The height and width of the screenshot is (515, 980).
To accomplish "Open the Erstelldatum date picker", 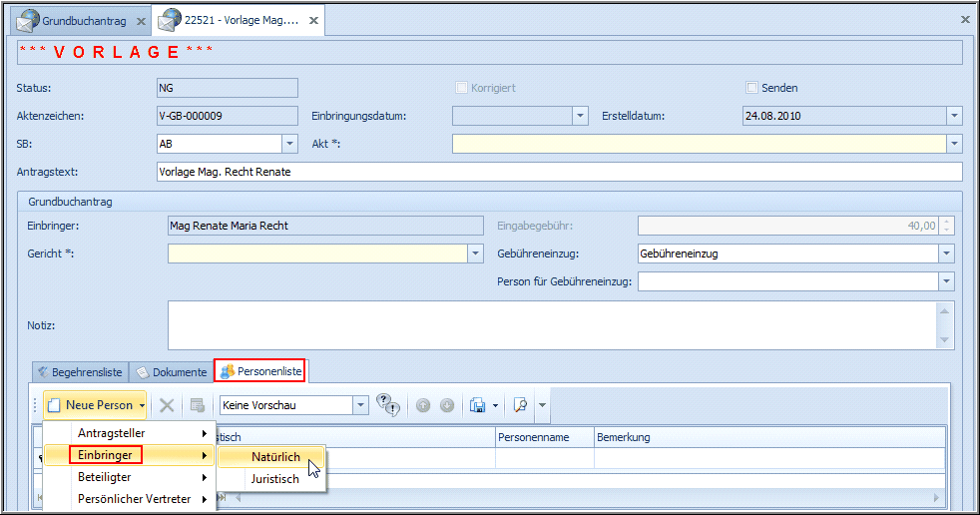I will (x=954, y=116).
